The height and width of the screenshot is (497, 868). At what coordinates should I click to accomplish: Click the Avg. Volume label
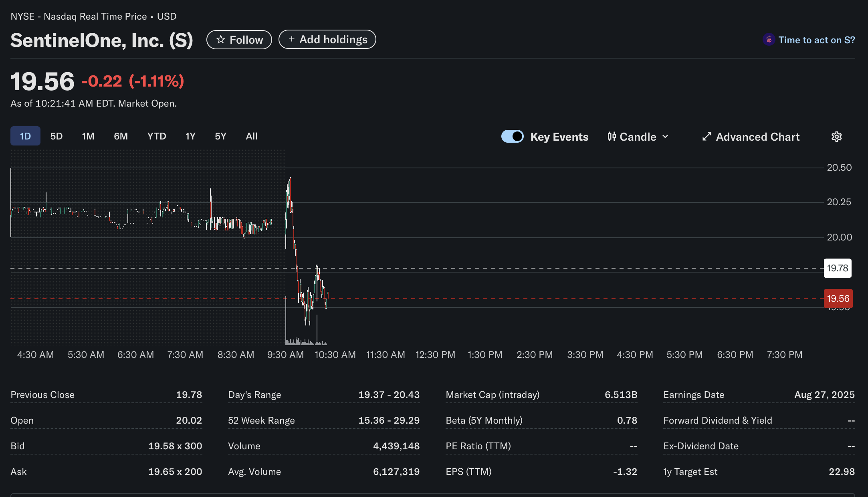click(x=254, y=472)
